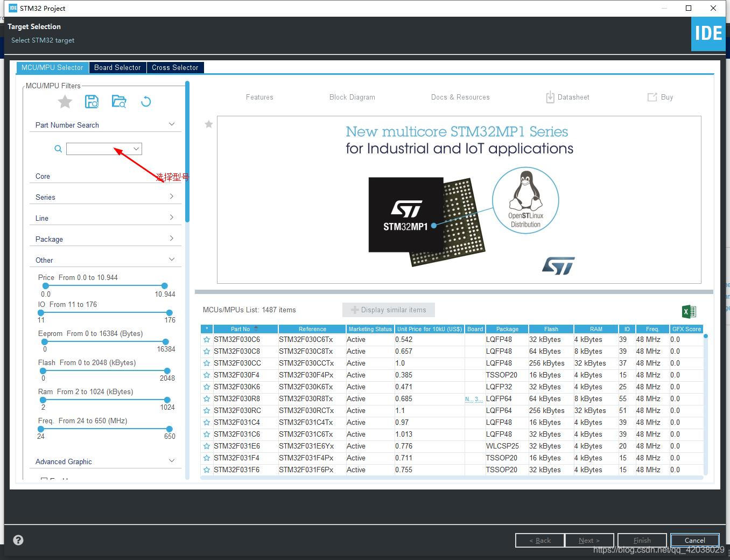This screenshot has height=560, width=730.
Task: Show favorite MCUs star filter
Action: point(65,101)
